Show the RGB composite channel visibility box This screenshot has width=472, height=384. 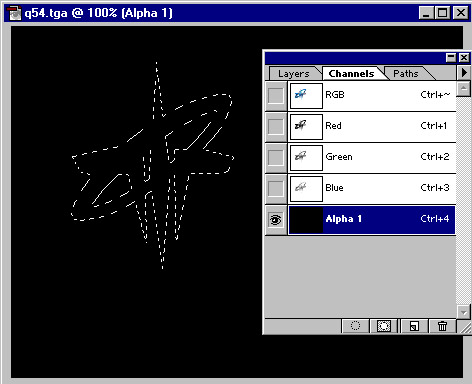point(276,96)
